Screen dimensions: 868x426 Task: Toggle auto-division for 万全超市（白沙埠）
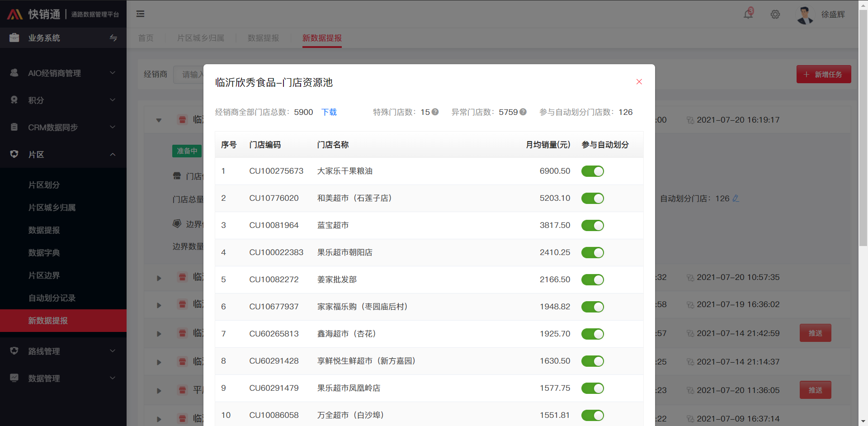pyautogui.click(x=593, y=416)
